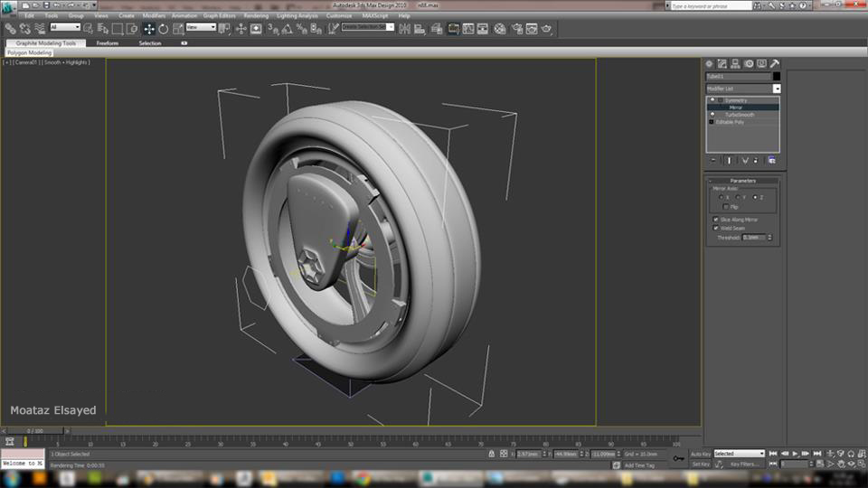Open the Modifiers menu
This screenshot has height=488, width=868.
(x=154, y=16)
